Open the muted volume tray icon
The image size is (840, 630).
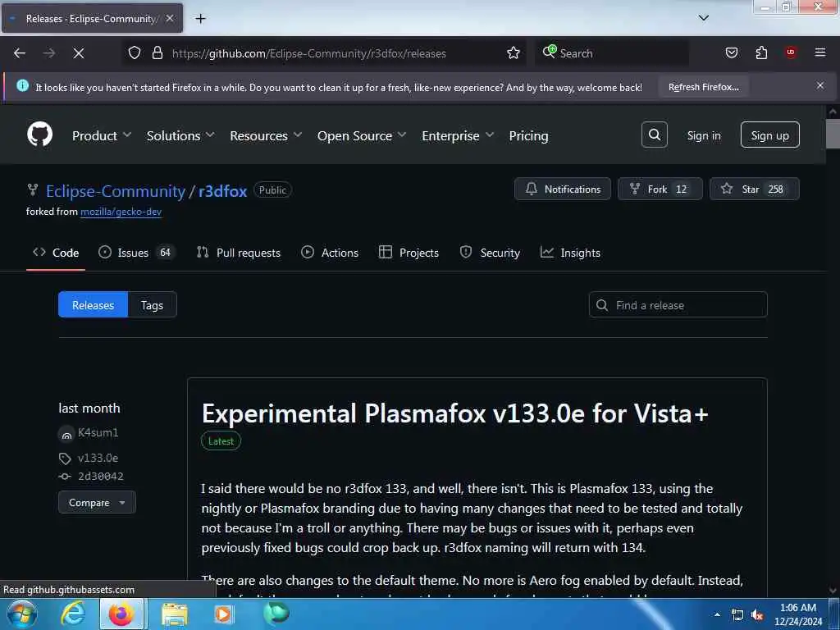757,615
